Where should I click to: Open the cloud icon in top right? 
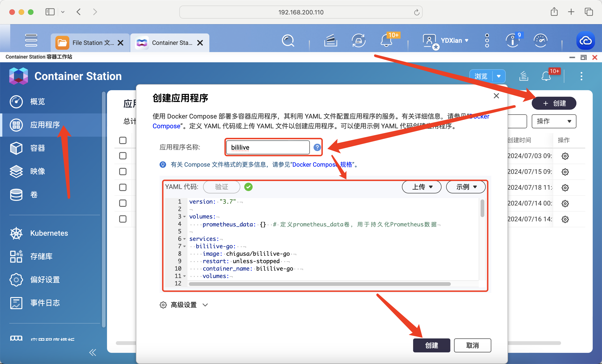(585, 40)
